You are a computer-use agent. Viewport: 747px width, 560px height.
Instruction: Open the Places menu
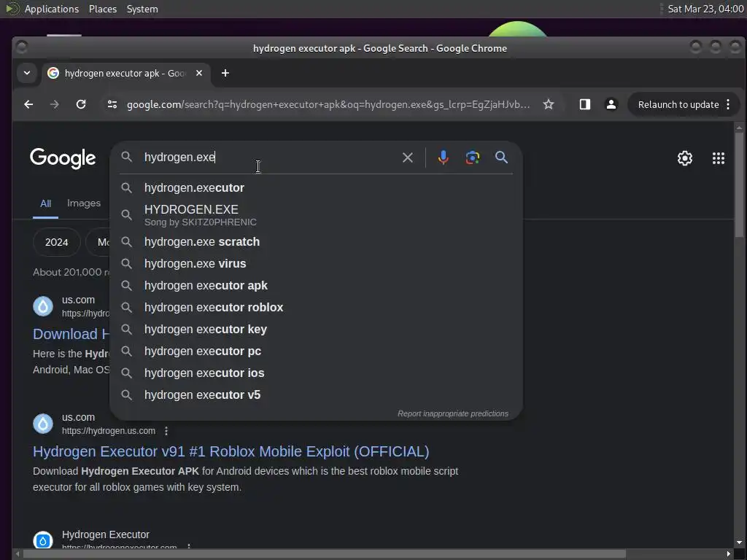[x=102, y=9]
